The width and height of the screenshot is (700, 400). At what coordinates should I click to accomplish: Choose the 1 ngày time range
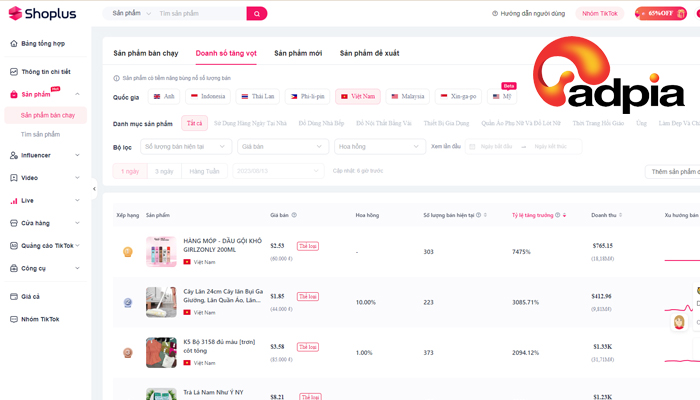[x=130, y=171]
